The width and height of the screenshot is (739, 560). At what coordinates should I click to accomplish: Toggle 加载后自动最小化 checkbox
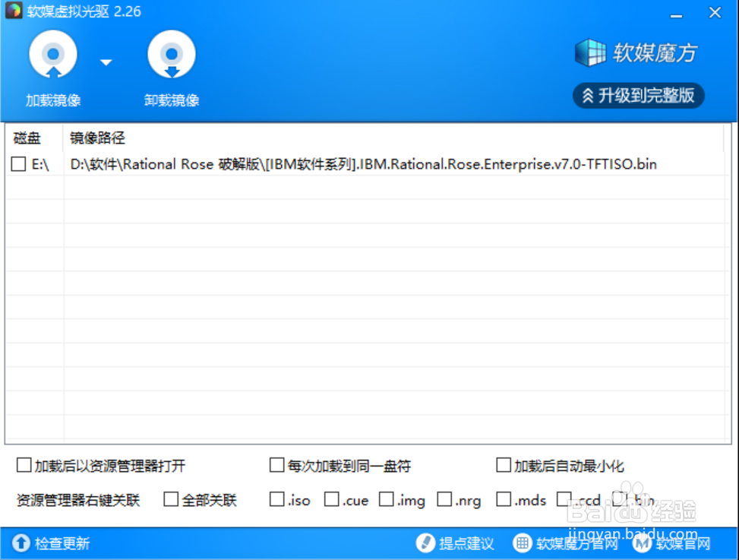tap(504, 465)
